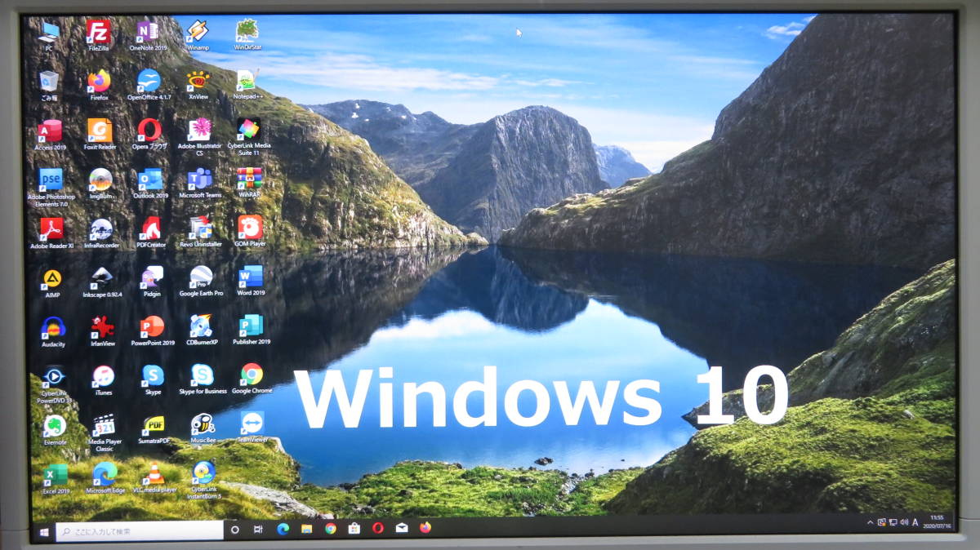Select the CyberLink Media Suite 11 icon
The image size is (980, 550).
click(249, 136)
